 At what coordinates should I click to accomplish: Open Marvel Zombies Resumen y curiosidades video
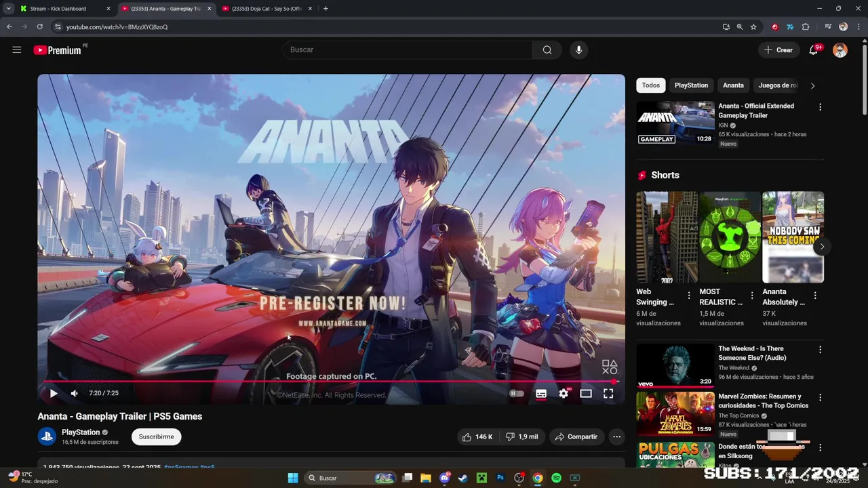pos(675,413)
